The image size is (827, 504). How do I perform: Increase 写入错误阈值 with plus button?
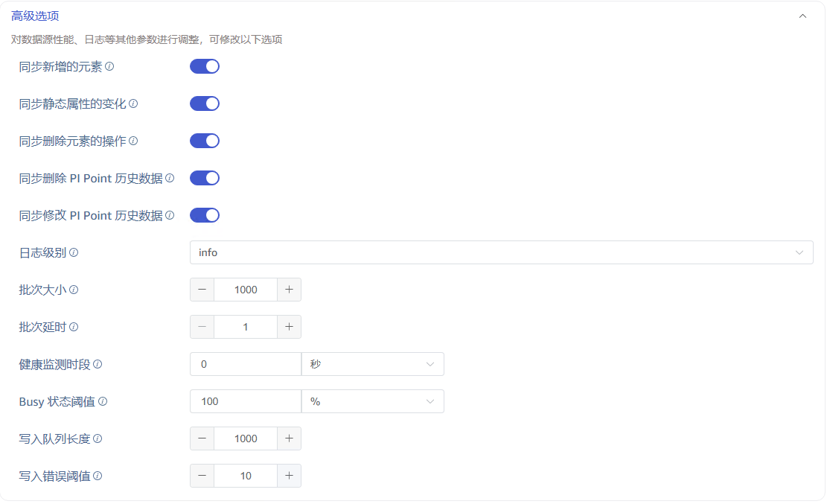[x=289, y=476]
